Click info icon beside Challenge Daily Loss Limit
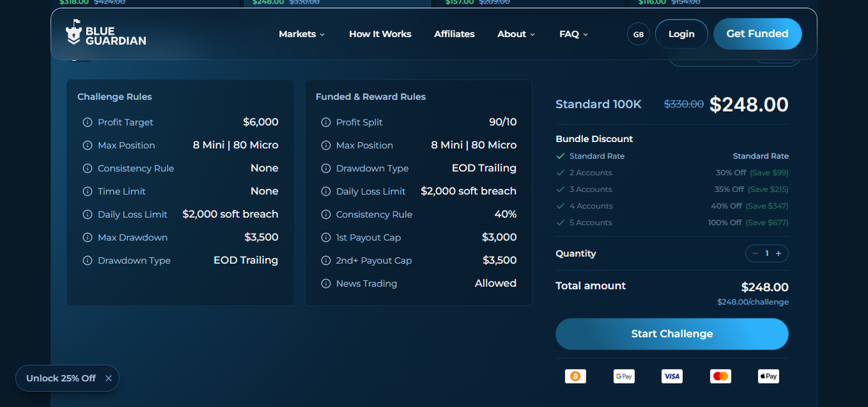This screenshot has width=868, height=407. [88, 215]
